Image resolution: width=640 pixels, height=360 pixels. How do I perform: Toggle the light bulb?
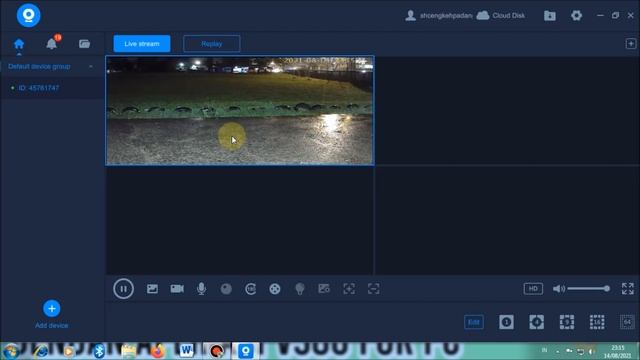click(x=300, y=289)
